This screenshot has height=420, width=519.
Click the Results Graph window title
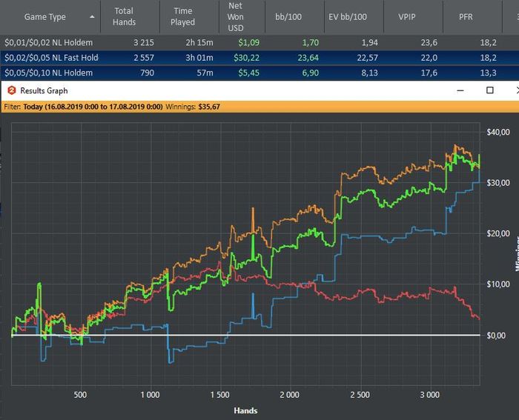click(44, 90)
